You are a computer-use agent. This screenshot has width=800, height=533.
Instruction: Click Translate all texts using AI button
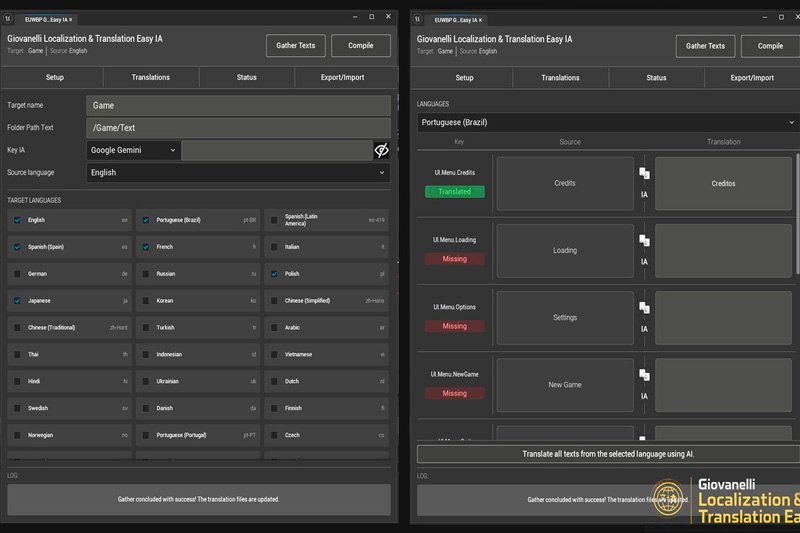(608, 454)
